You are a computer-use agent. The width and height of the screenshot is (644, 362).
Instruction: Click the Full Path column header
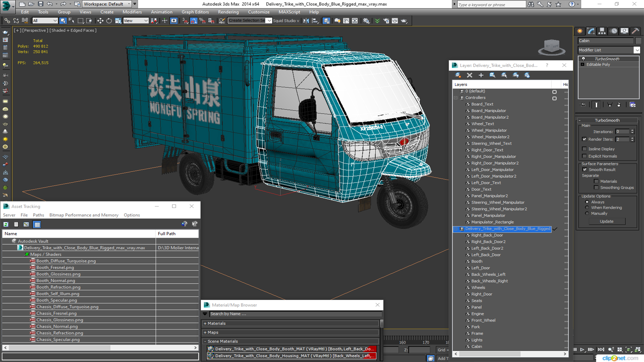[x=177, y=234]
